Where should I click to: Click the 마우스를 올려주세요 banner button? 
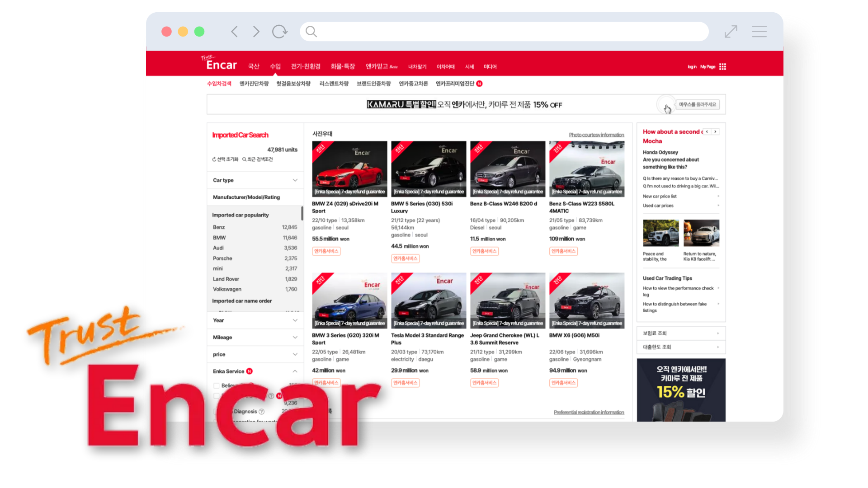(x=697, y=105)
